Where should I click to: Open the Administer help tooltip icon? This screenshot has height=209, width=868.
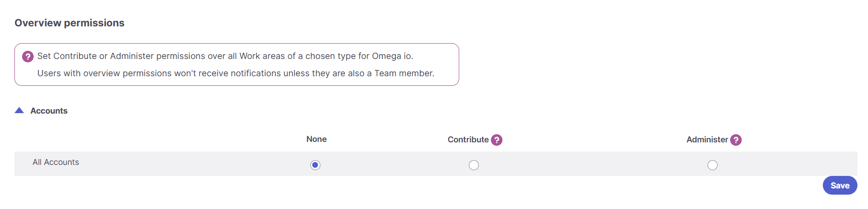pyautogui.click(x=736, y=140)
